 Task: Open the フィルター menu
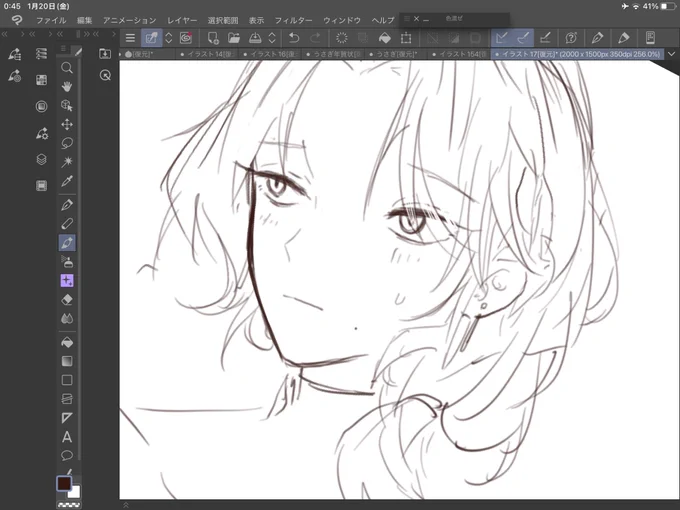coord(294,20)
